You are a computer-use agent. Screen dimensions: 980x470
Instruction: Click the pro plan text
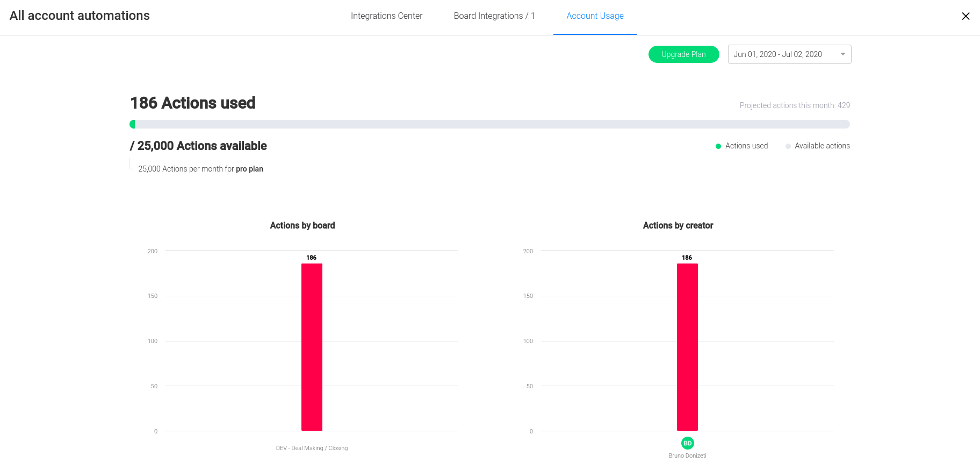[x=249, y=169]
